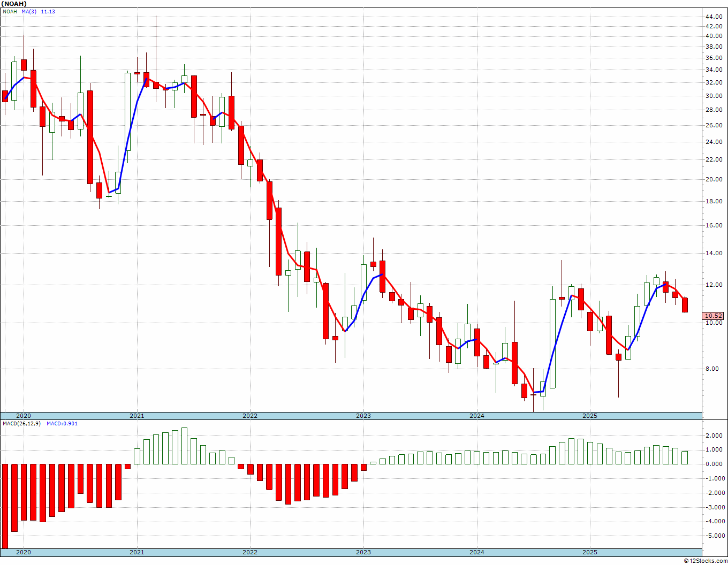
Task: Click the 36.00 price axis label
Action: click(x=714, y=58)
